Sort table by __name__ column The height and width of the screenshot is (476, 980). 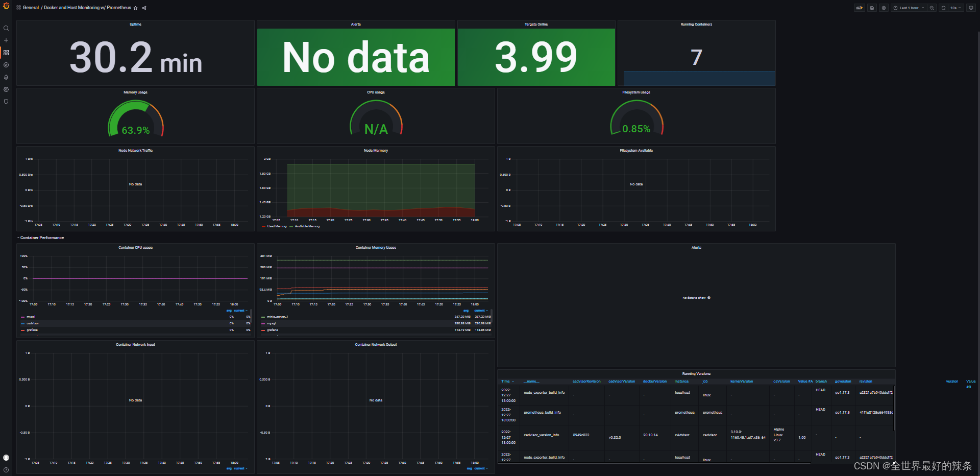pos(531,382)
